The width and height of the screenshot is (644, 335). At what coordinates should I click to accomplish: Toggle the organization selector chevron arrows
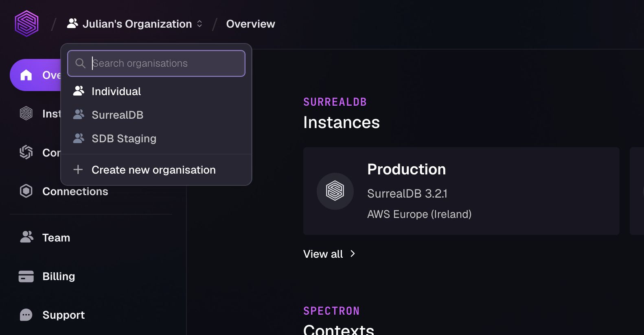[199, 24]
